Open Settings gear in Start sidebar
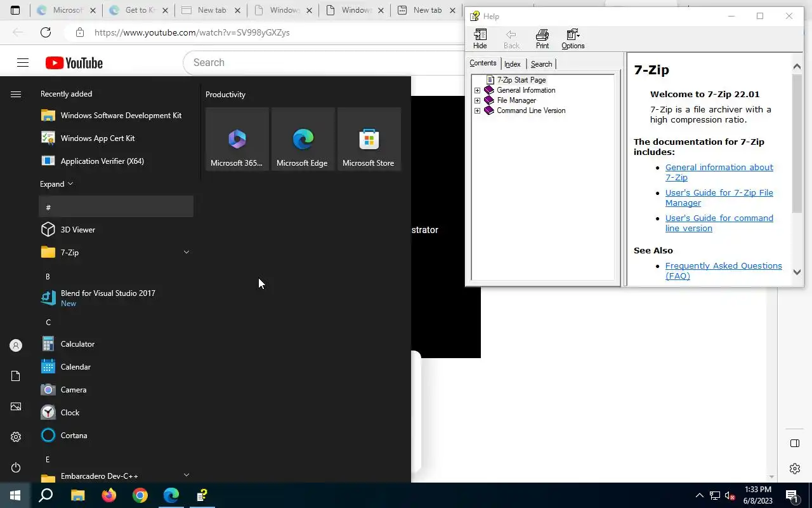The image size is (812, 508). tap(16, 437)
